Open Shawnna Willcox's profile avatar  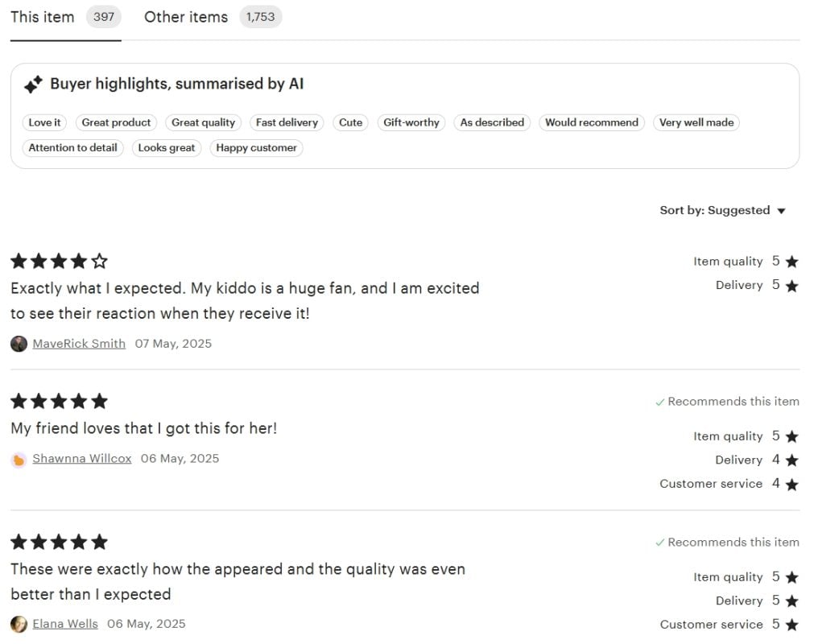(19, 460)
